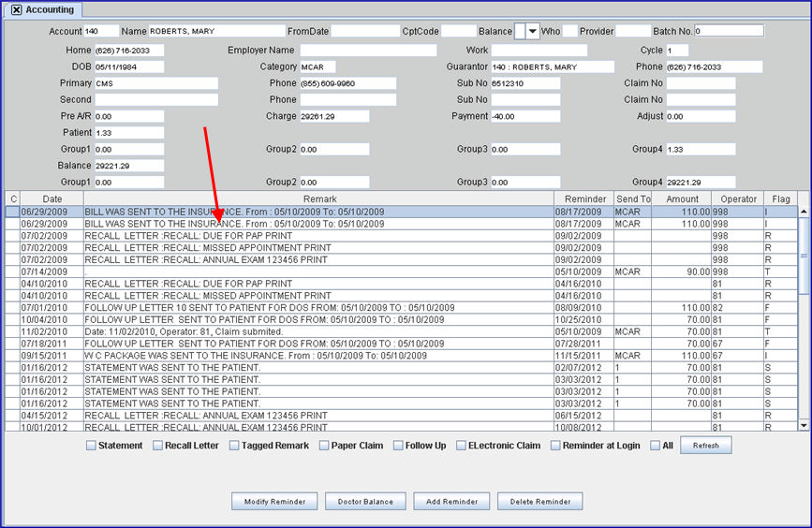This screenshot has height=528, width=812.
Task: Click the Charge field 29261.29
Action: 334,116
